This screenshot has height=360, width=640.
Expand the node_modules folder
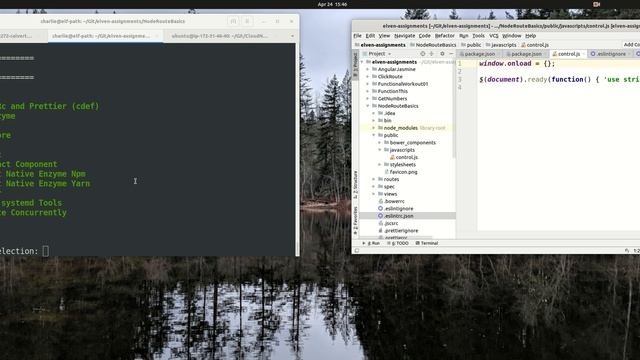[373, 128]
